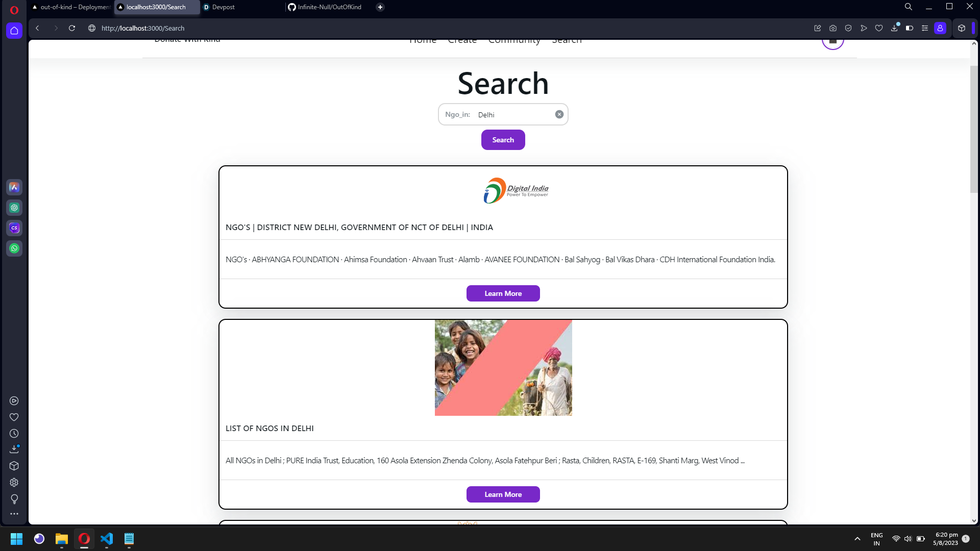Viewport: 980px width, 551px height.
Task: Open the sidebar history clock icon
Action: pyautogui.click(x=14, y=434)
